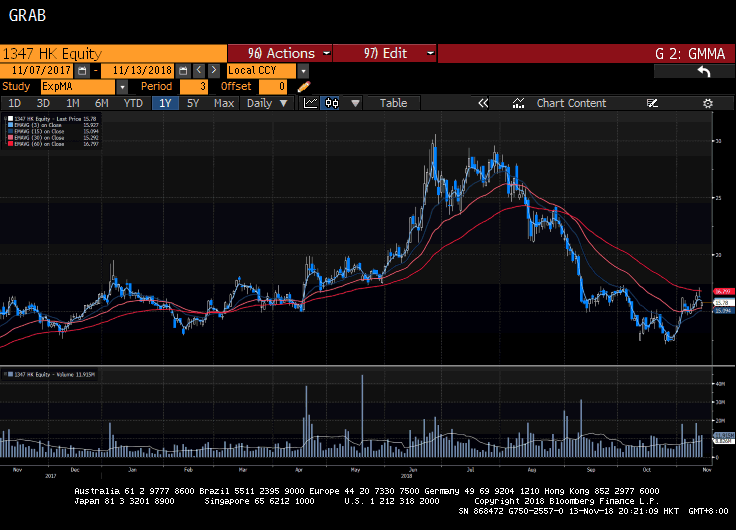Click the EMAVG (15) dark blue swatch
Image resolution: width=736 pixels, height=530 pixels.
[10, 131]
